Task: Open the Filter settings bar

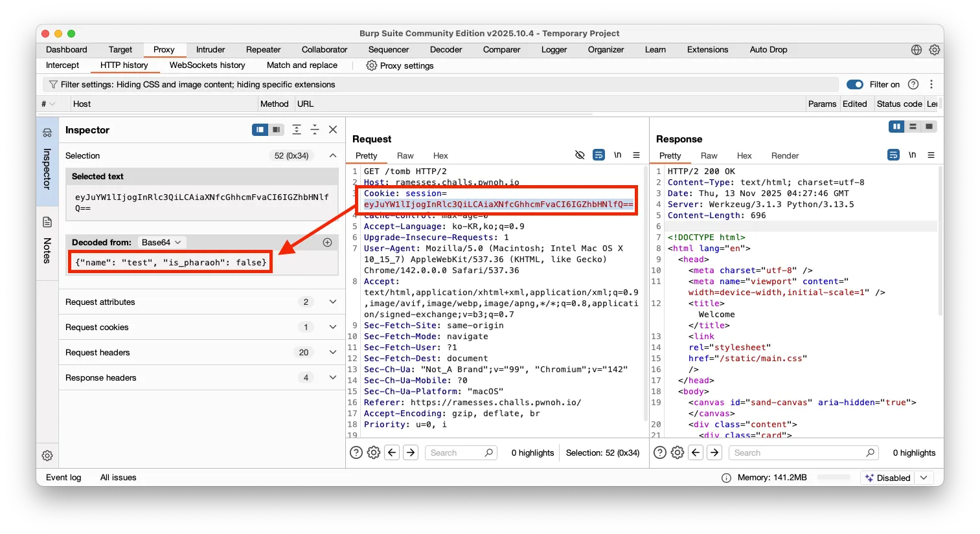Action: pyautogui.click(x=440, y=84)
